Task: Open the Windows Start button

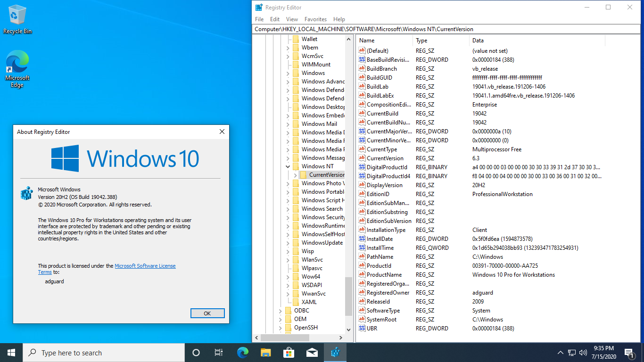Action: 11,353
